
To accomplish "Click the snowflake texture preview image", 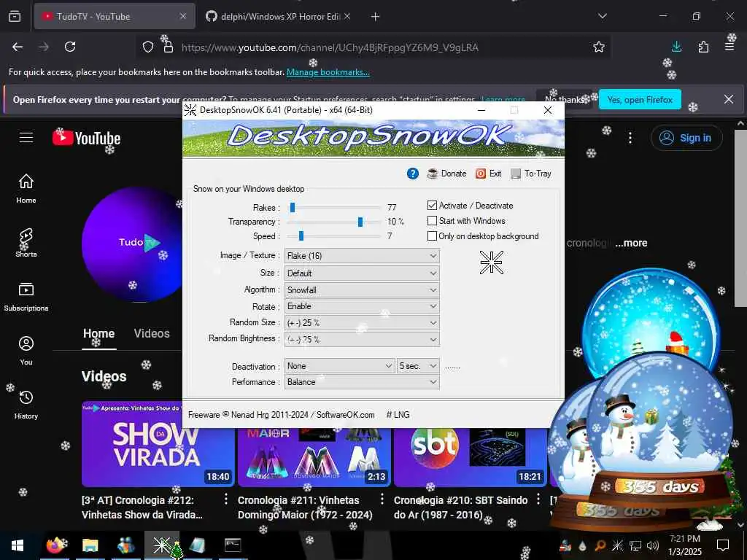I will (x=491, y=262).
